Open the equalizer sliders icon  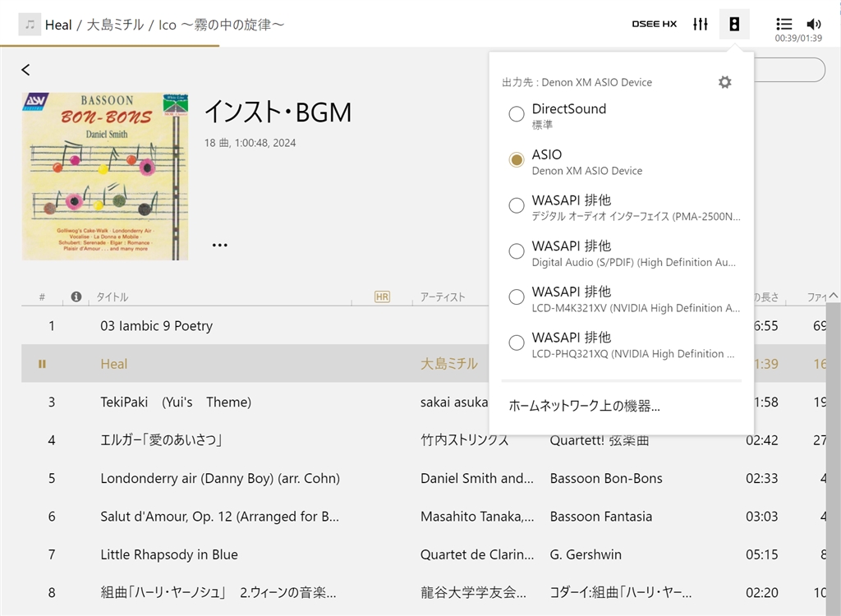click(701, 24)
